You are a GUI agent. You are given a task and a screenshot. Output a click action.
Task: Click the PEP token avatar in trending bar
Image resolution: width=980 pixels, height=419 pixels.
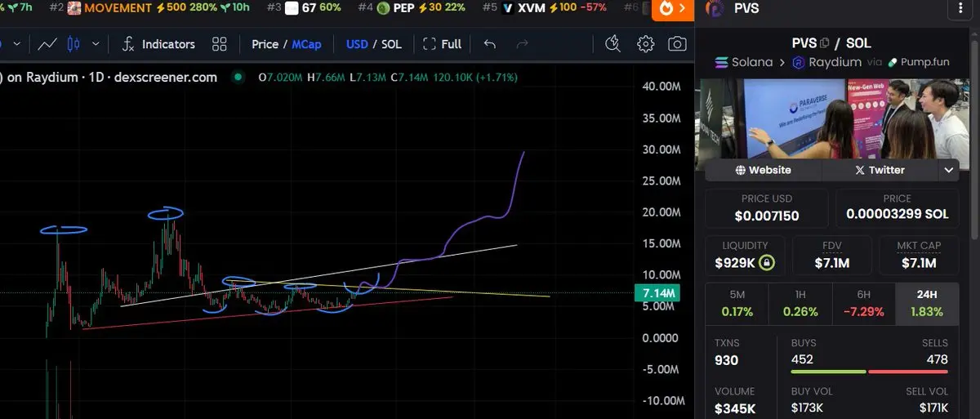click(382, 8)
